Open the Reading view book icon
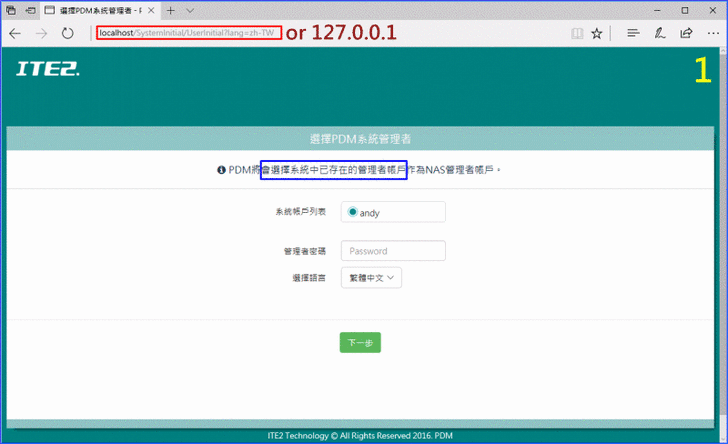This screenshot has width=728, height=444. [576, 33]
